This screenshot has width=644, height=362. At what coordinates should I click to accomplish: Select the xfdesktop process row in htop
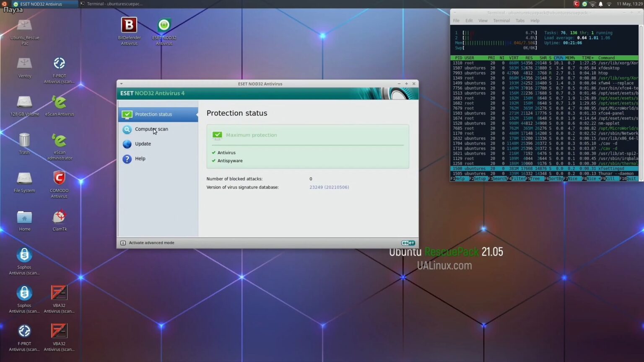coord(544,68)
